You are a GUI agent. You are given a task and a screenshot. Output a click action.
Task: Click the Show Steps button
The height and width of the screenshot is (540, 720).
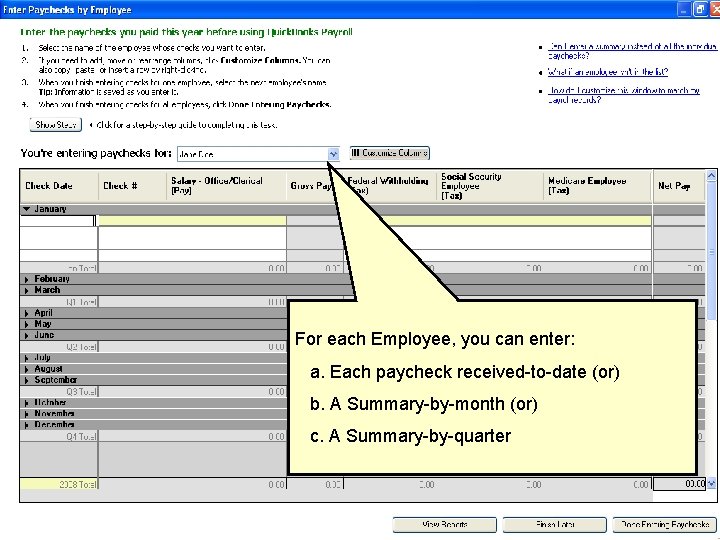pos(56,125)
